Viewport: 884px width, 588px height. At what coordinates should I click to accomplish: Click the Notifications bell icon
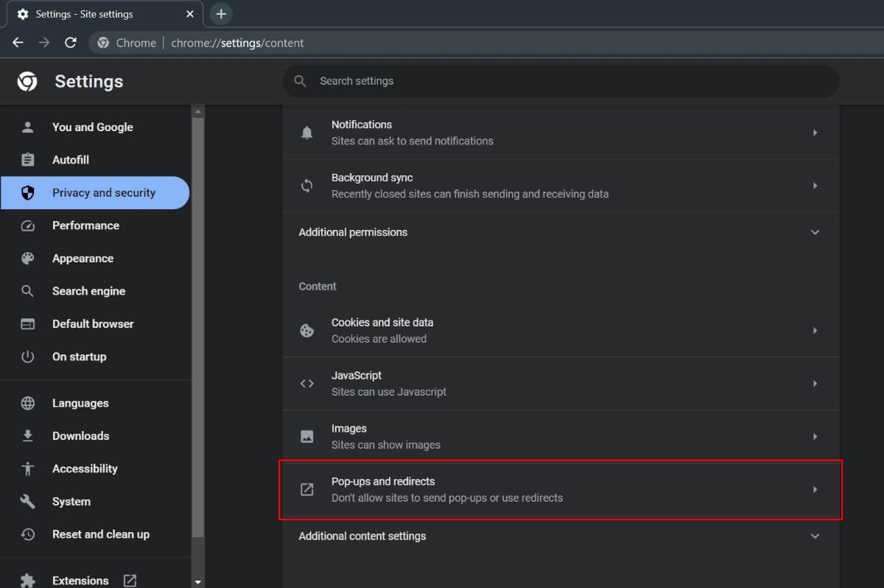tap(306, 133)
